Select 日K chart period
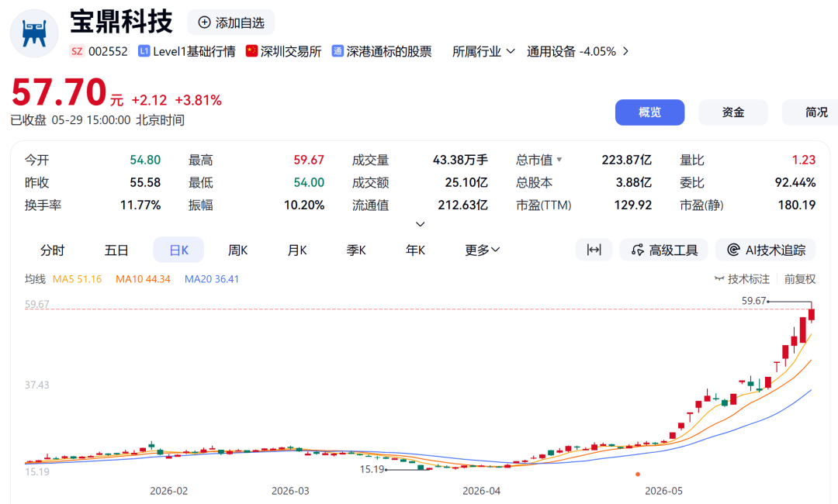The height and width of the screenshot is (504, 838). (178, 250)
